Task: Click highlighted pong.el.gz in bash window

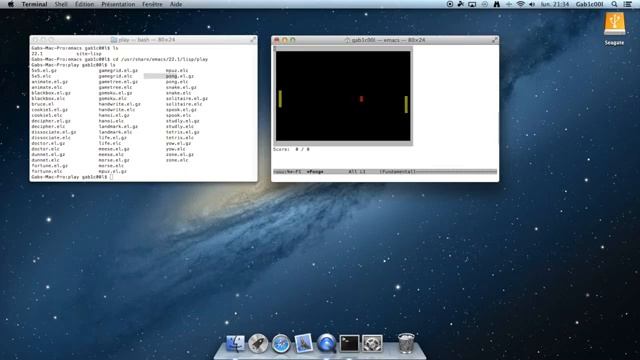Action: point(180,76)
